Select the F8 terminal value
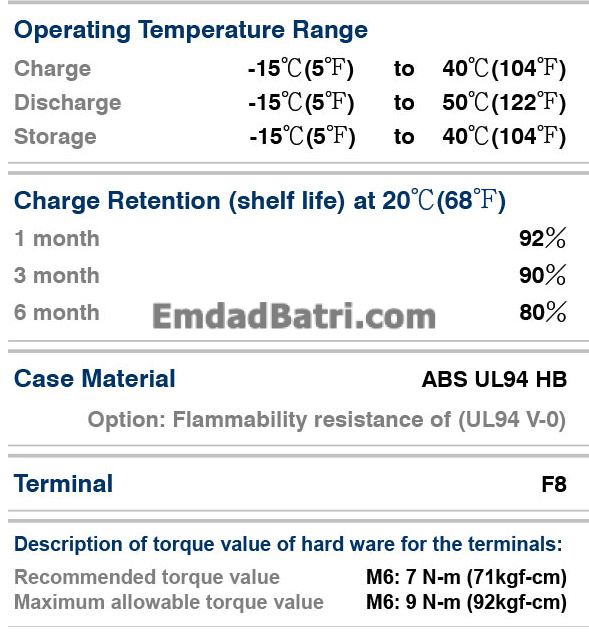Screen dimensions: 589x633 [554, 484]
